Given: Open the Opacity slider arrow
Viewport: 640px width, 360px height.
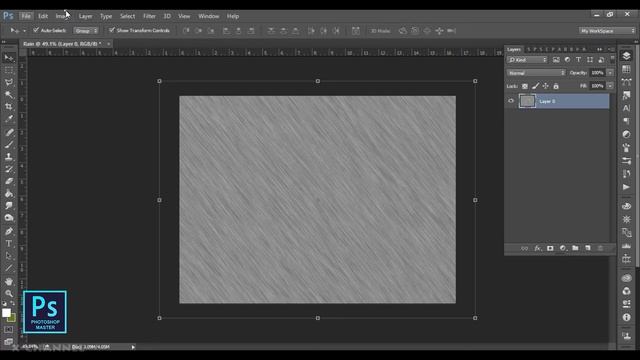Looking at the screenshot, I should point(610,73).
